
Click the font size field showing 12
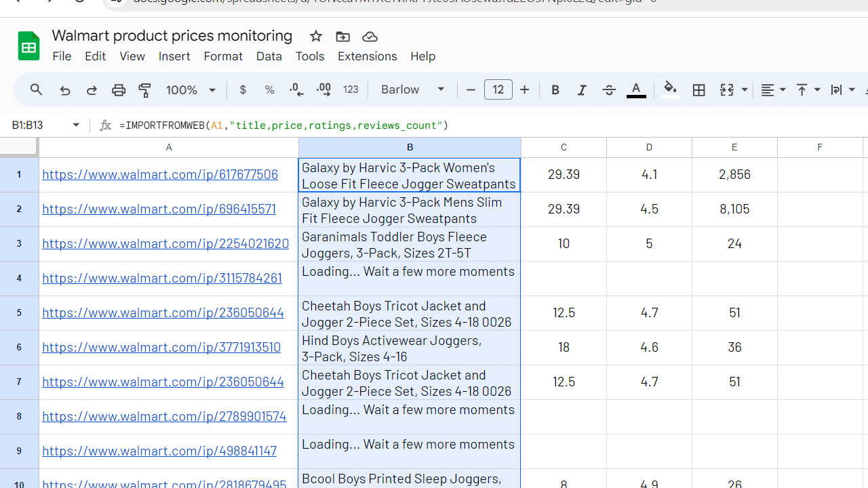[x=498, y=90]
